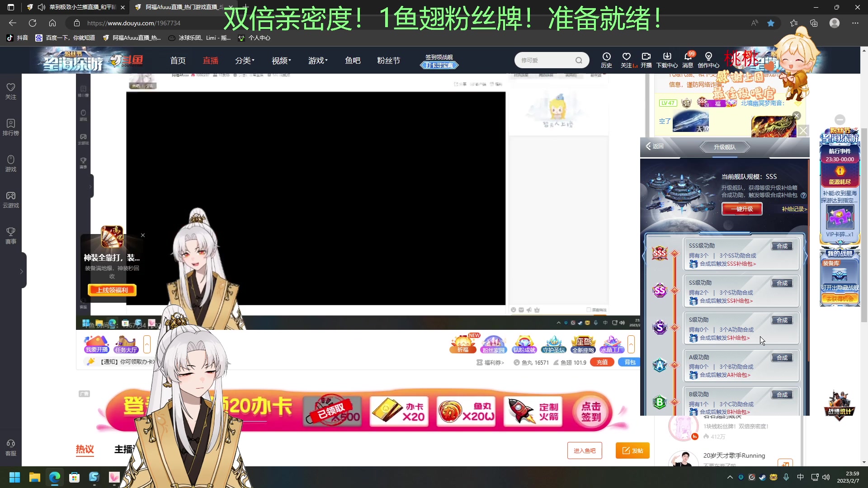Image resolution: width=868 pixels, height=488 pixels.
Task: Expand the 分类 dropdown in the nav bar
Action: coord(245,61)
